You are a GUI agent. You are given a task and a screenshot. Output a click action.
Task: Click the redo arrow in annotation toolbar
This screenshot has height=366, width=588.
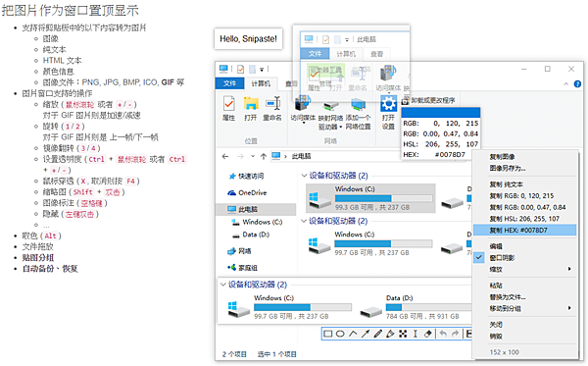pyautogui.click(x=455, y=334)
